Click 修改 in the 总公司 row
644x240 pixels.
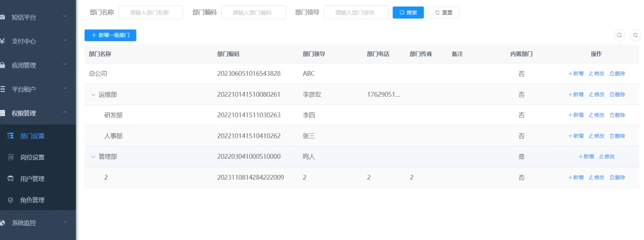597,73
